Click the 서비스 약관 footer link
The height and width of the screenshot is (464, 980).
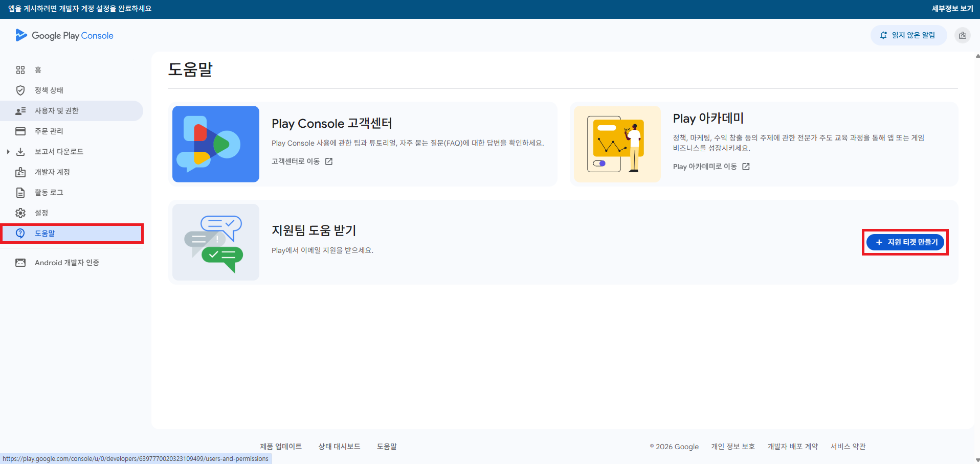[x=848, y=447]
